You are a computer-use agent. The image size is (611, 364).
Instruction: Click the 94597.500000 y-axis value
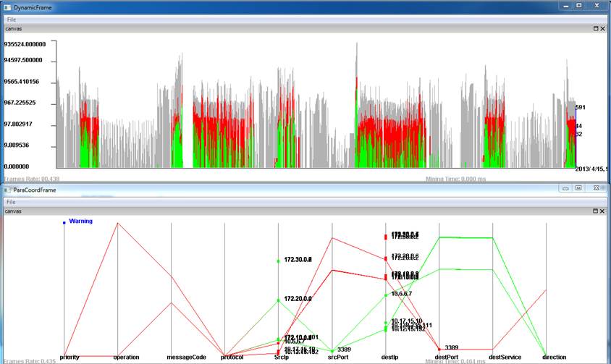(23, 60)
